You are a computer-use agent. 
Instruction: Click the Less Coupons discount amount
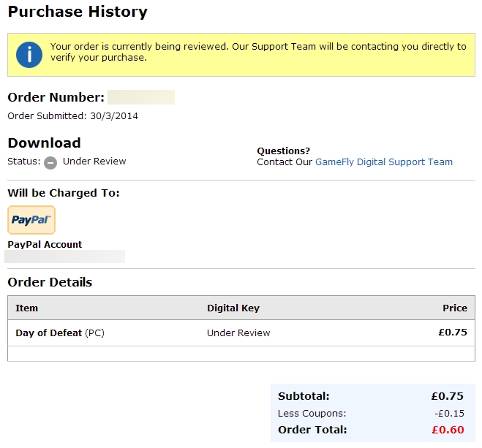coord(451,414)
